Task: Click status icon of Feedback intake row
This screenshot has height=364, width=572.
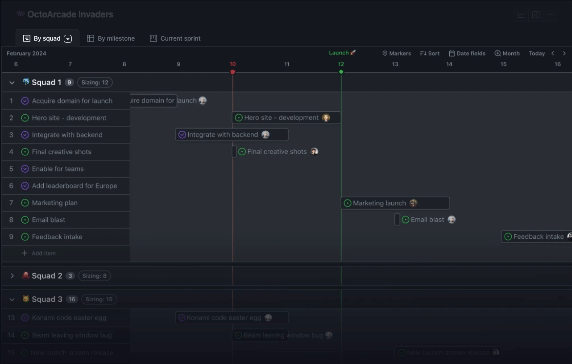Action: [x=25, y=237]
